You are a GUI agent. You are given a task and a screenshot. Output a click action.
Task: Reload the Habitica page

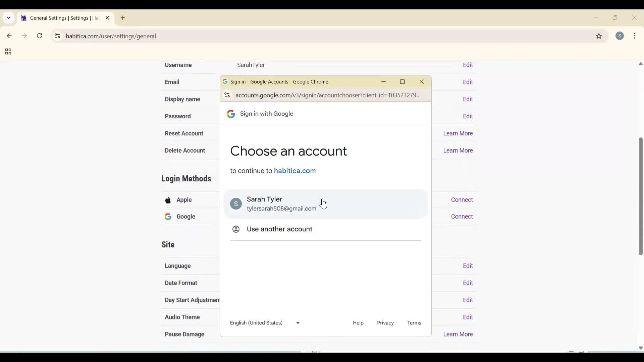[x=40, y=36]
